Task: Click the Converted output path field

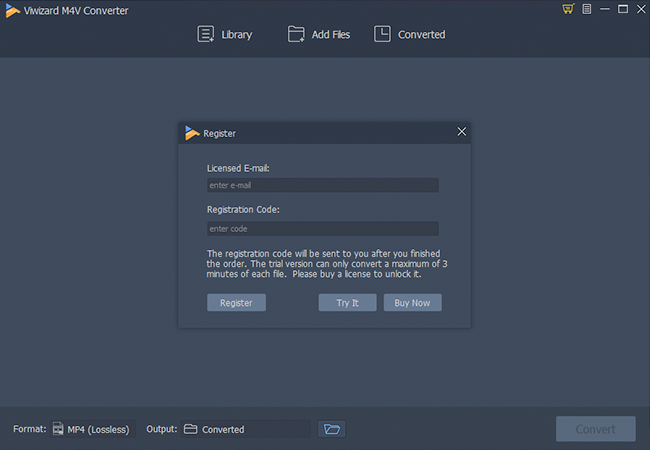Action: click(x=245, y=429)
